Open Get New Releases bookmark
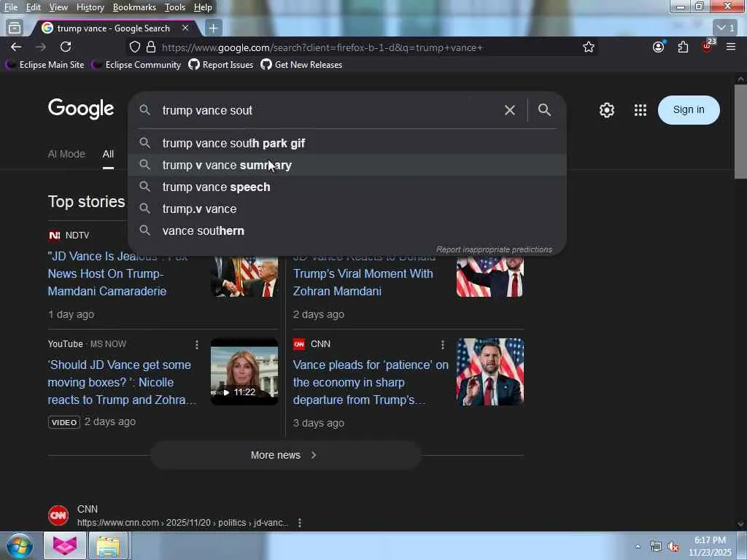Screen dimensions: 747x560 pos(301,65)
